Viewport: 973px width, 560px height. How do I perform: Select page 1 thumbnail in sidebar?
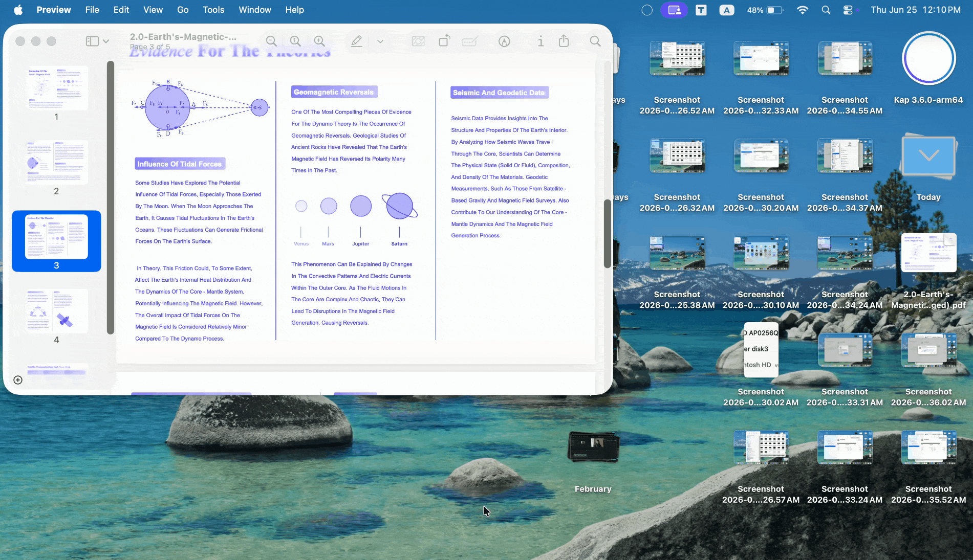(x=56, y=88)
